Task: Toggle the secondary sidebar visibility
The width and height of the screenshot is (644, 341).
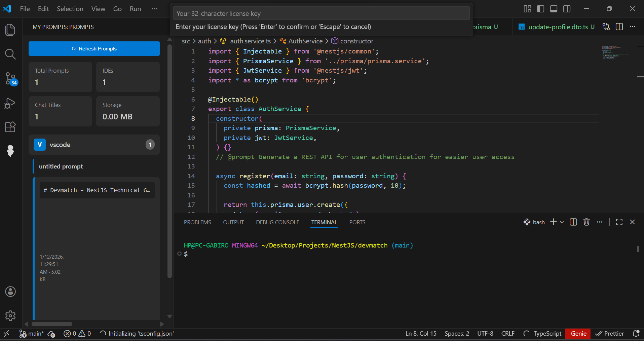Action: pos(567,9)
